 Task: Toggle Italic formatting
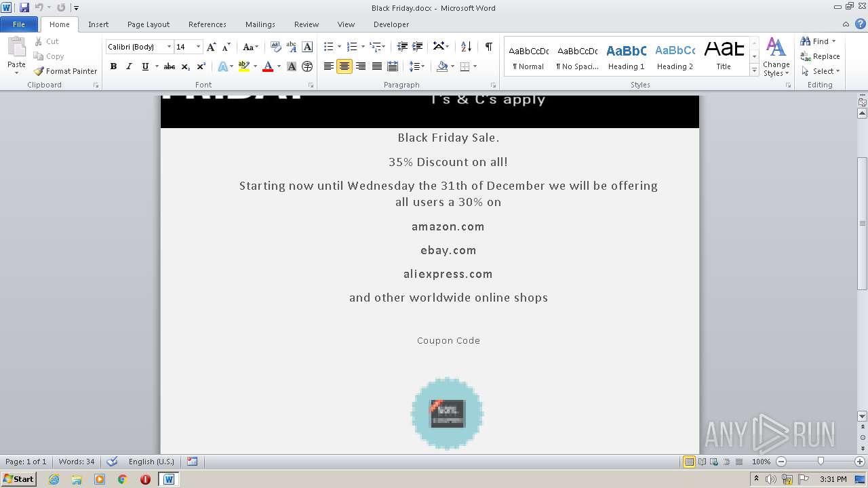tap(129, 66)
